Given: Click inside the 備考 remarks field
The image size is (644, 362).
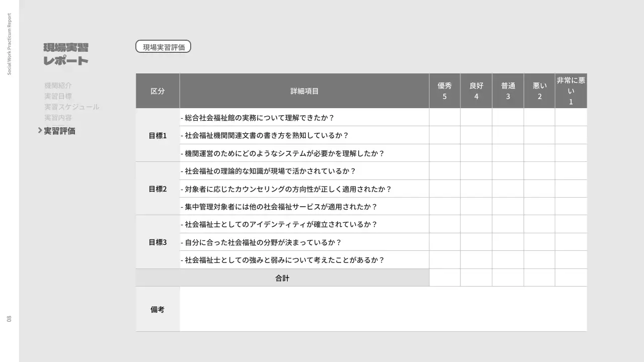Looking at the screenshot, I should coord(382,309).
